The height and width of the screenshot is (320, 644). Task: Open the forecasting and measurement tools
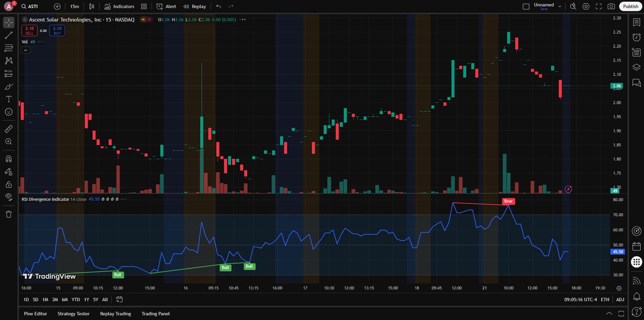click(x=9, y=74)
